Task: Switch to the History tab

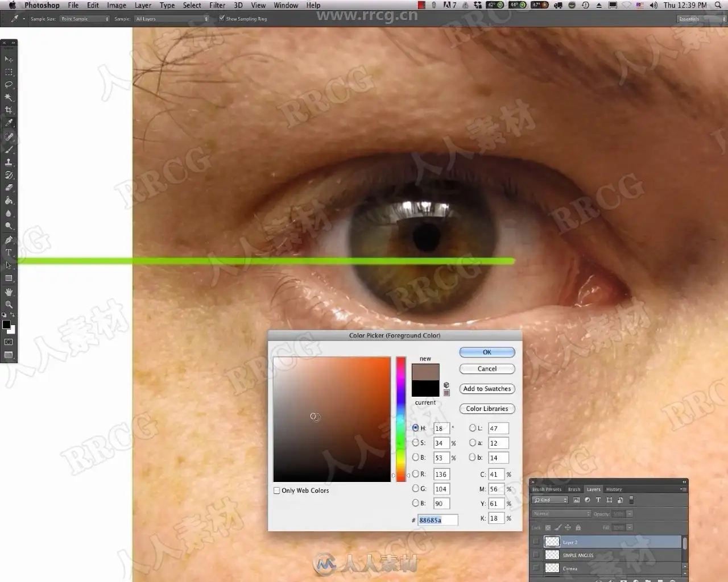Action: pyautogui.click(x=614, y=489)
